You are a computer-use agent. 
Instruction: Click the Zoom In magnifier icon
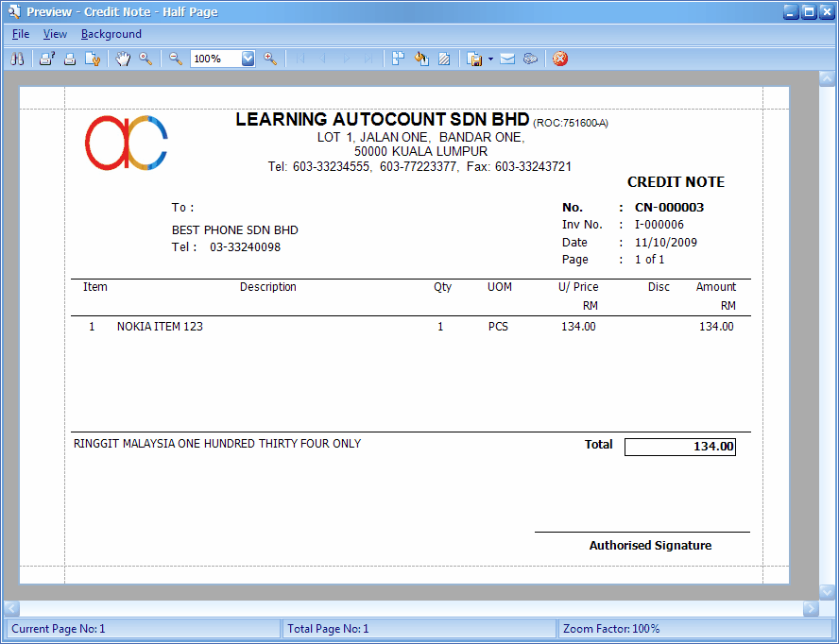coord(270,59)
